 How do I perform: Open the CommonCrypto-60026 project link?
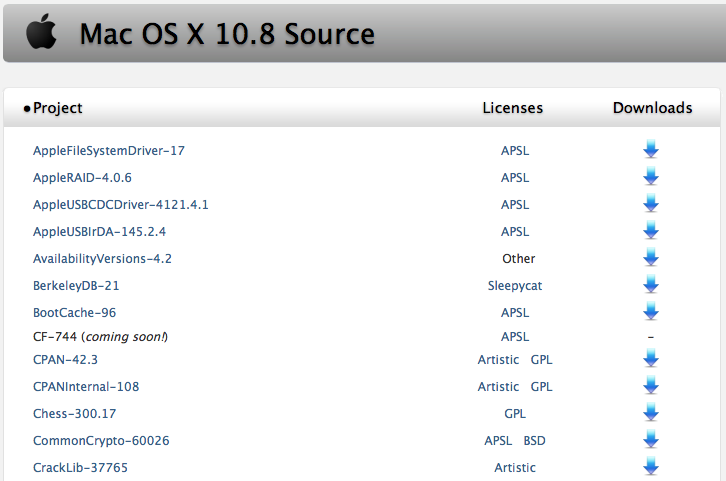(101, 441)
